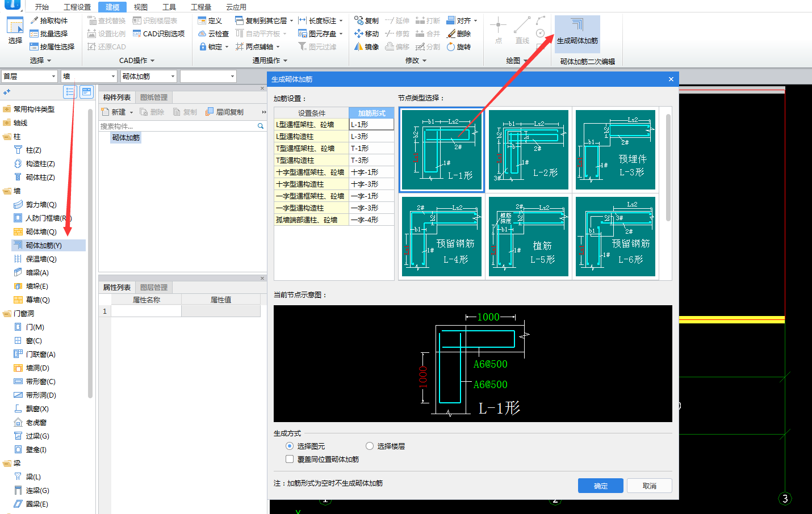Click the 搜索构件 search input field
Viewport: 812px width, 514px height.
(x=177, y=126)
